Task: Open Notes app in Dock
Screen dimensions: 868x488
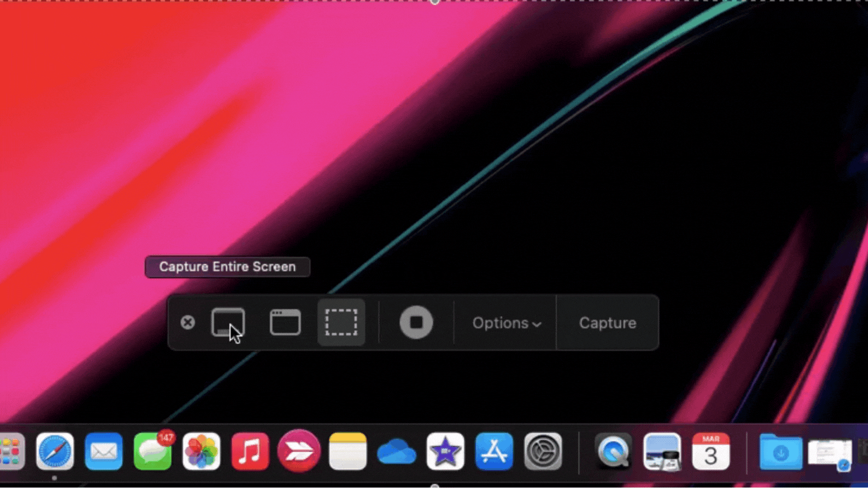Action: coord(348,451)
